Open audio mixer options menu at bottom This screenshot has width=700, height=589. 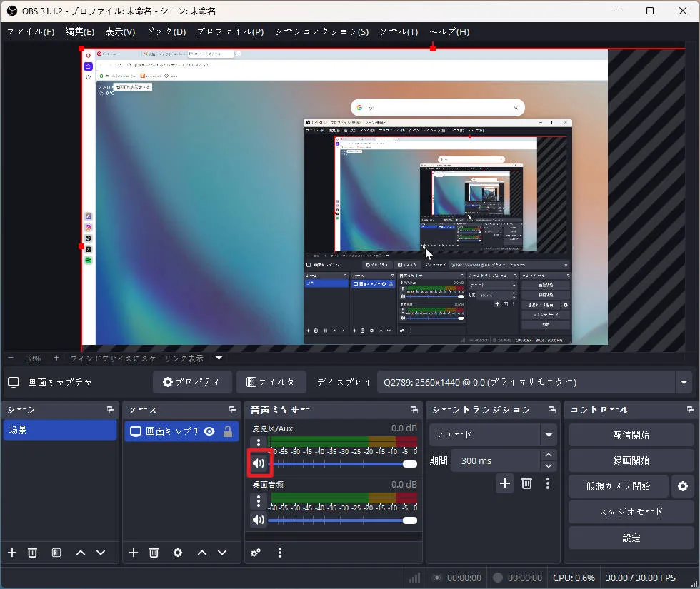pos(280,553)
